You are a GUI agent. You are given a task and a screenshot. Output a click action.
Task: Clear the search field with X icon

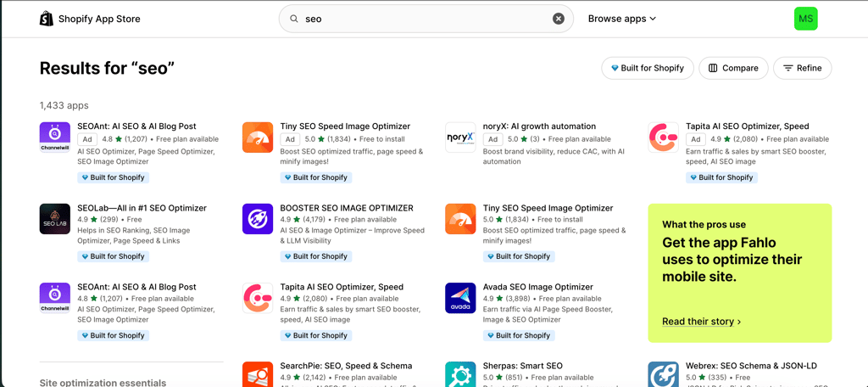[559, 19]
